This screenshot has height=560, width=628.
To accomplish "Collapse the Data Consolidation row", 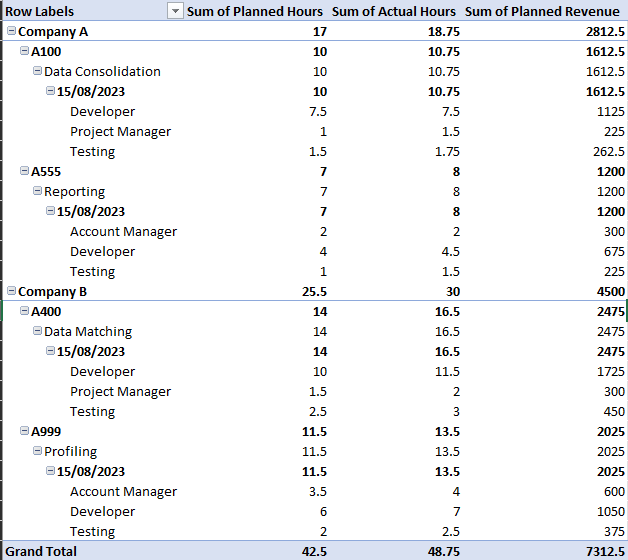I will click(x=37, y=71).
